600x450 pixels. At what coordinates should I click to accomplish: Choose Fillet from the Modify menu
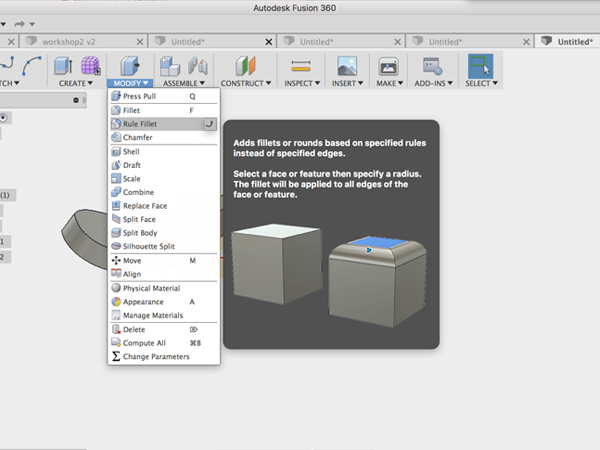[164, 110]
